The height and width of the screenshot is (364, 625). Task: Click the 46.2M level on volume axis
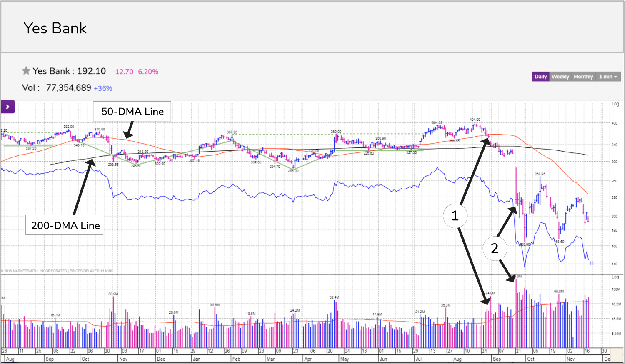pyautogui.click(x=616, y=304)
